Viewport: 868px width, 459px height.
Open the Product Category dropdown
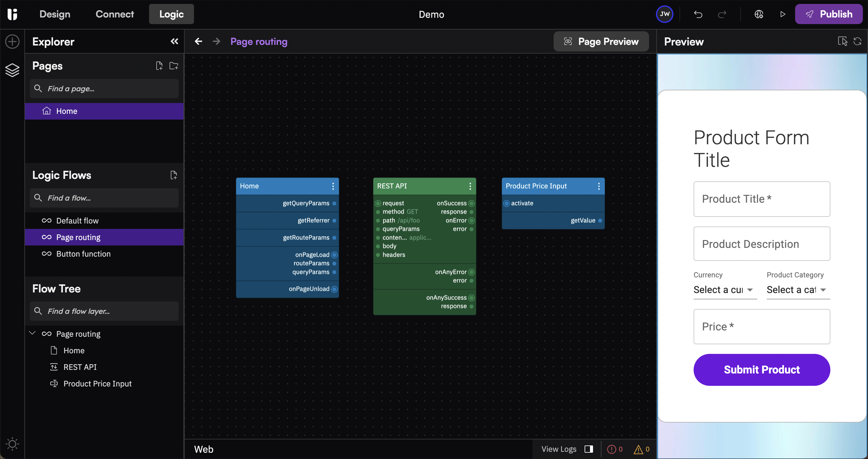[798, 290]
